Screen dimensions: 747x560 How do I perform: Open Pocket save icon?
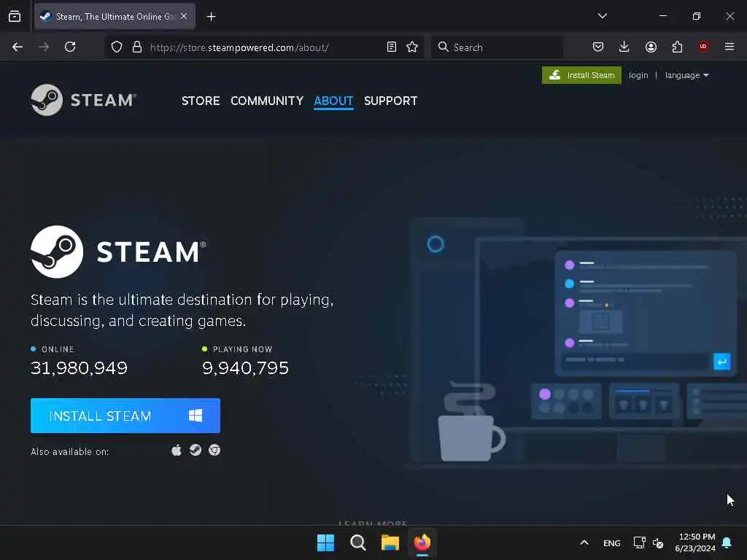[598, 47]
